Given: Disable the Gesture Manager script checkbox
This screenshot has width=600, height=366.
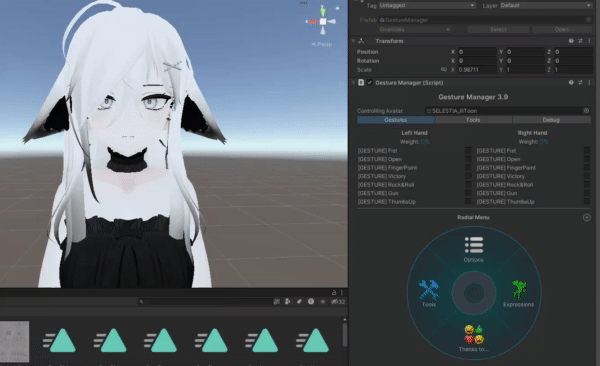Looking at the screenshot, I should tap(370, 82).
